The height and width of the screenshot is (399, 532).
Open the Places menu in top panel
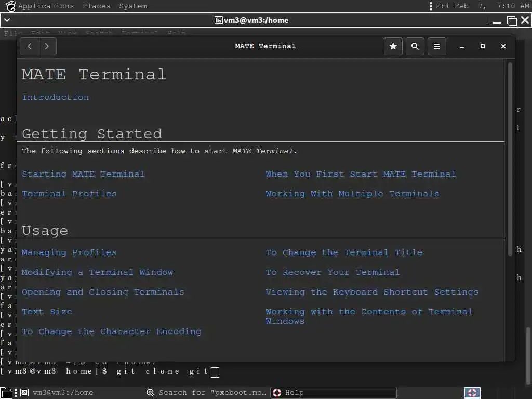pos(96,6)
